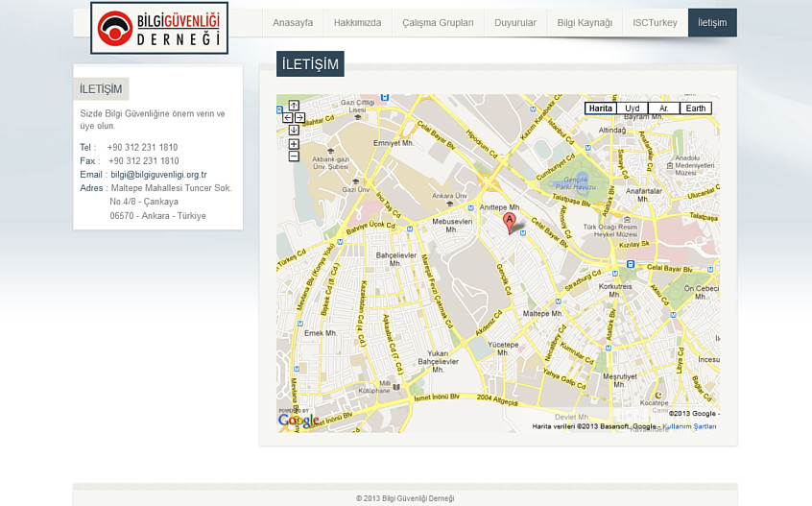
Task: Click '06570 - Ankara - Türkiye' text
Action: pos(157,216)
